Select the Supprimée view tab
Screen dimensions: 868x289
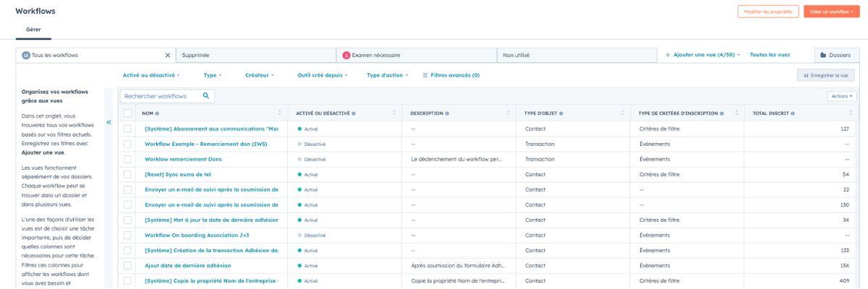point(256,55)
